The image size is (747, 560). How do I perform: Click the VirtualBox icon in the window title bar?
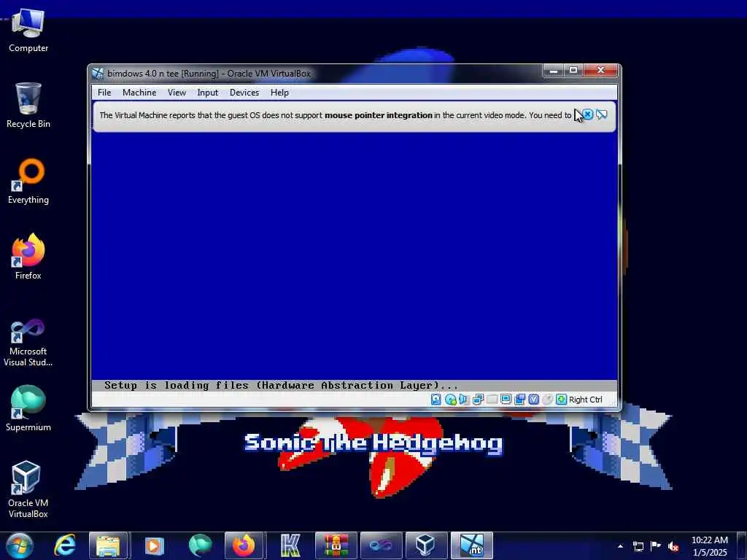click(98, 74)
